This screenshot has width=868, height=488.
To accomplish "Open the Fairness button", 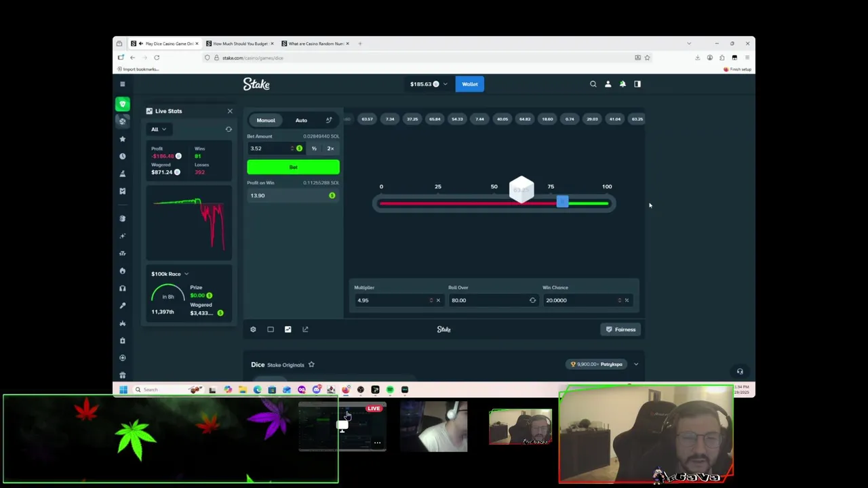I will pyautogui.click(x=621, y=329).
